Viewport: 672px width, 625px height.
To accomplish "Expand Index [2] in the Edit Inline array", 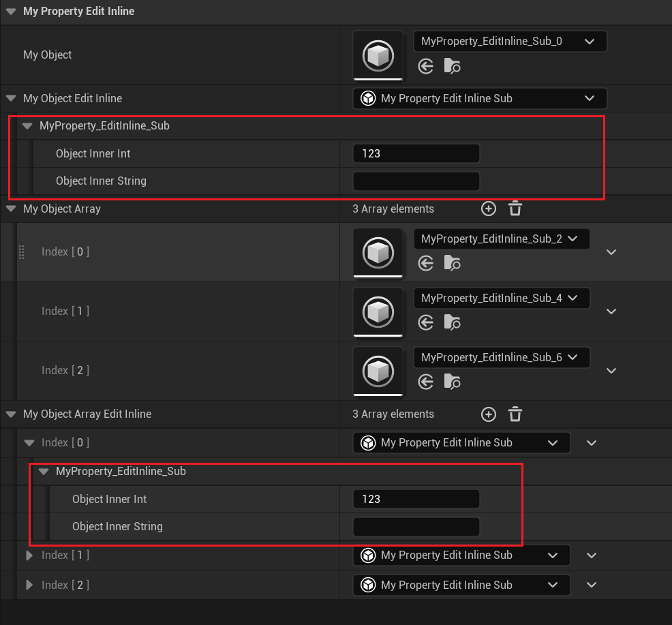I will [x=29, y=585].
